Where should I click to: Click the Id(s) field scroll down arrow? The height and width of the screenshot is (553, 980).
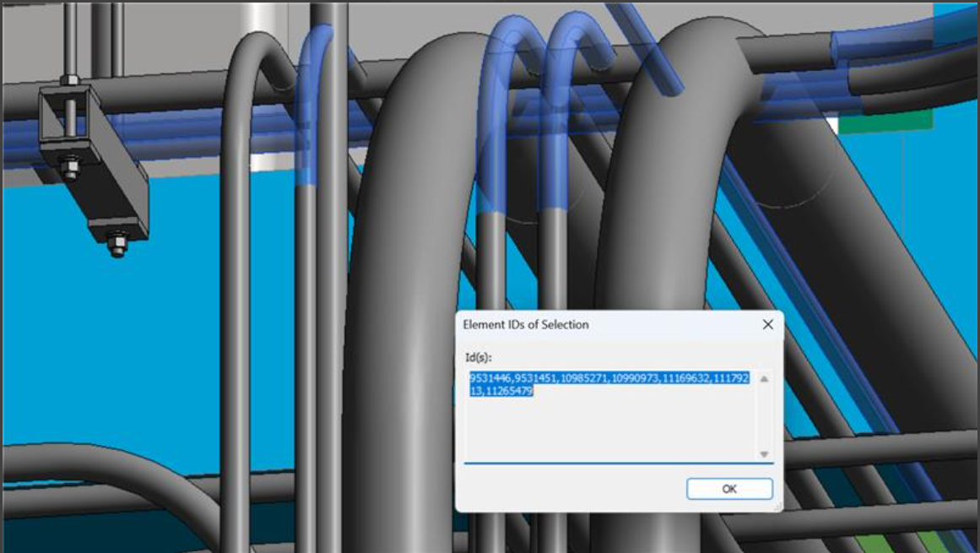[764, 454]
